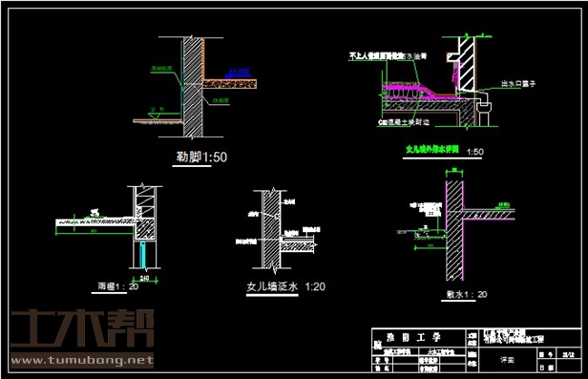Click the 勒脚1:50 detail title

point(201,157)
